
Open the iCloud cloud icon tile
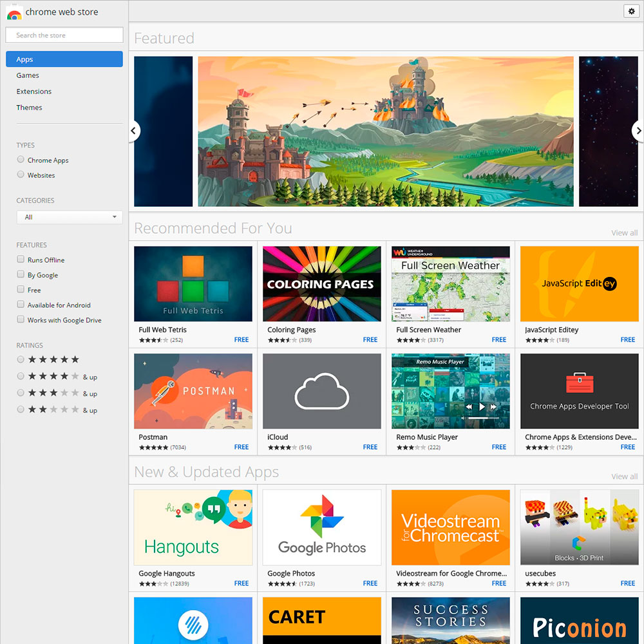click(321, 391)
